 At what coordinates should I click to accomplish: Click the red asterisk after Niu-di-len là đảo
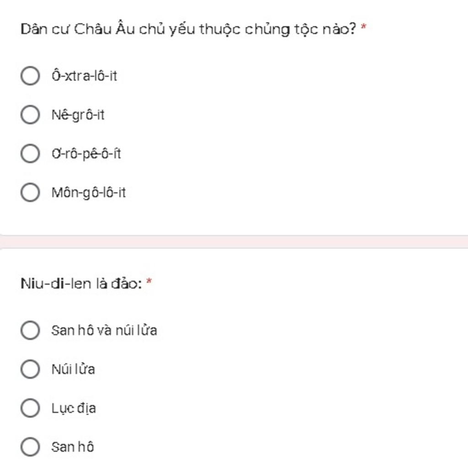click(x=149, y=282)
